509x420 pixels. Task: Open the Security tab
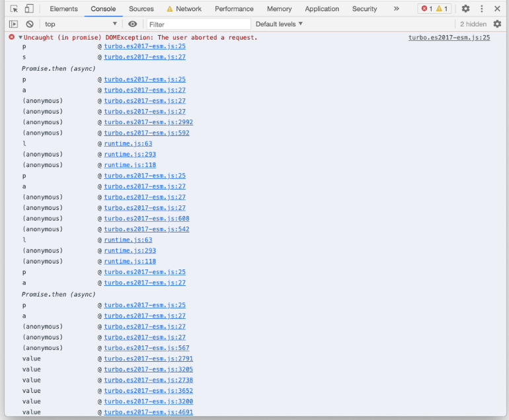click(364, 9)
